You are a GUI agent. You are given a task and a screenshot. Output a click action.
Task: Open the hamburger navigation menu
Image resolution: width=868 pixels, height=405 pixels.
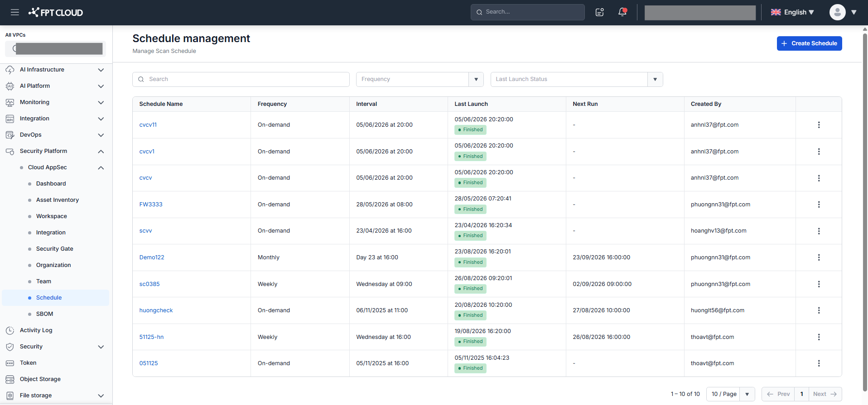15,12
